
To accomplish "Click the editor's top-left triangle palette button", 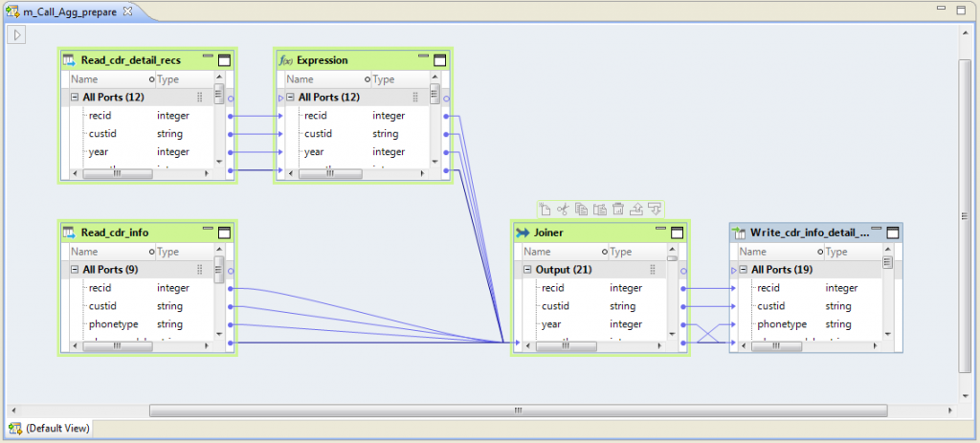I will coord(17,35).
